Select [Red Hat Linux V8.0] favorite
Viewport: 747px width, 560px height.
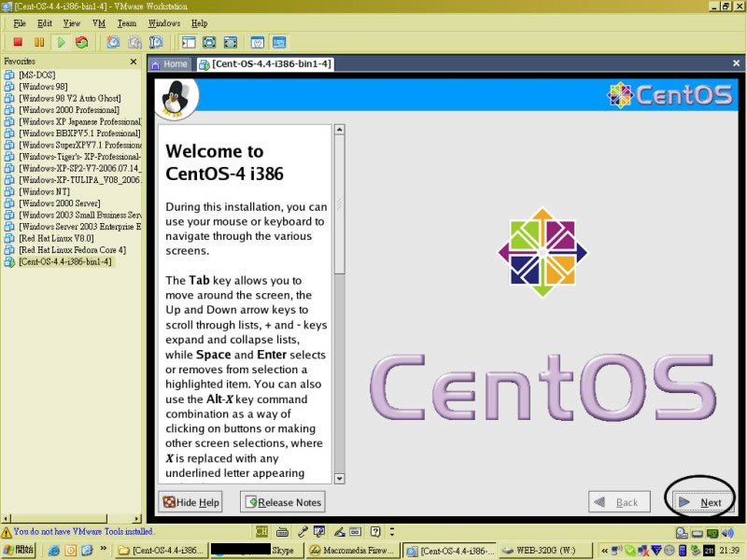[x=56, y=239]
